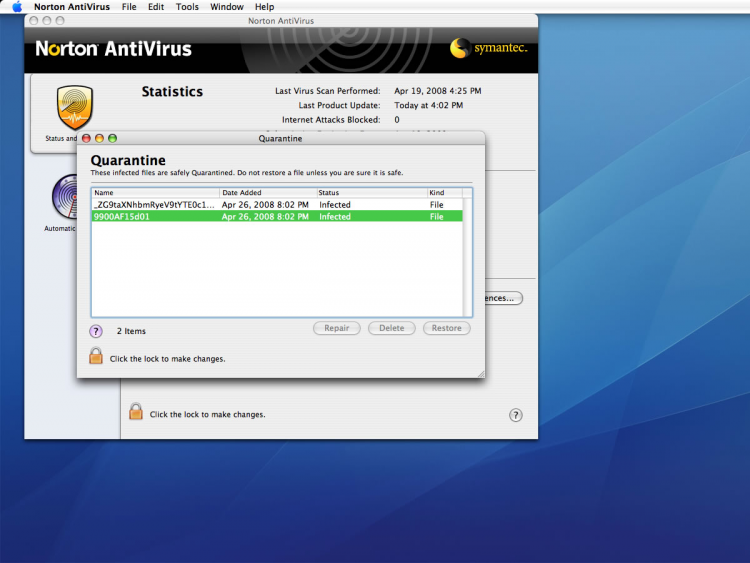Click the Restore button
This screenshot has width=750, height=563.
point(447,328)
